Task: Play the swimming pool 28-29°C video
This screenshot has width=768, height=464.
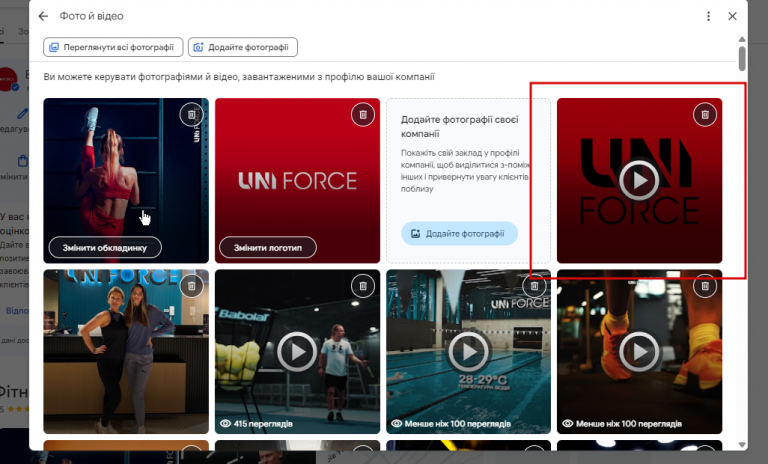Action: [x=468, y=351]
